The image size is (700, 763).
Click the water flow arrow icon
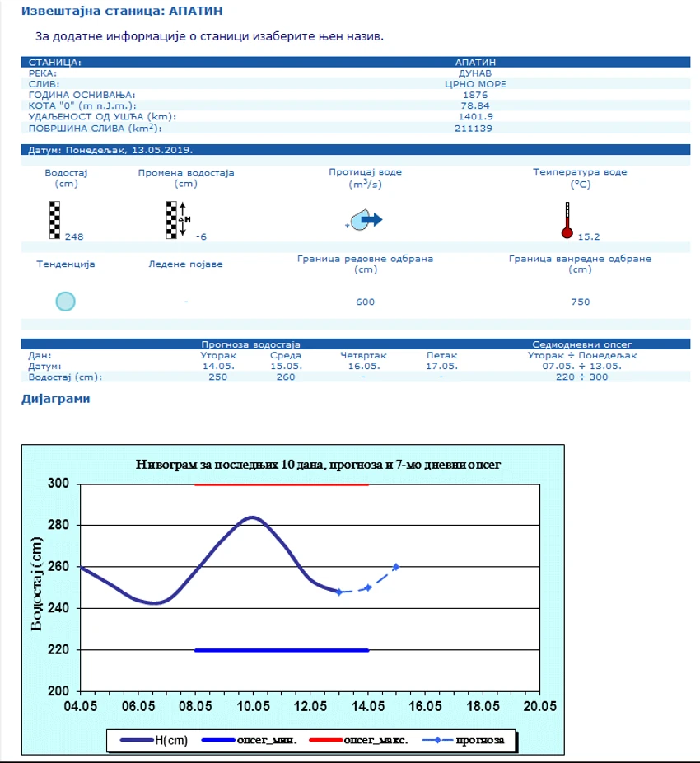366,220
